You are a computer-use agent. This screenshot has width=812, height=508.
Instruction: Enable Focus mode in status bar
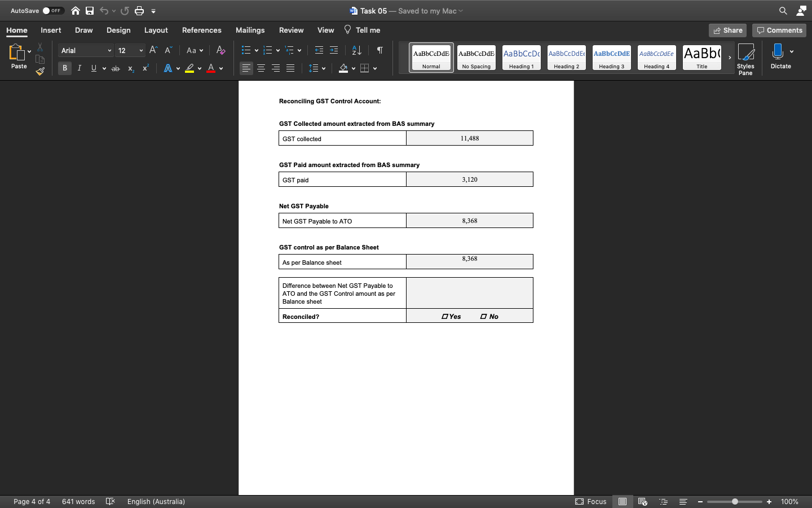(x=591, y=501)
